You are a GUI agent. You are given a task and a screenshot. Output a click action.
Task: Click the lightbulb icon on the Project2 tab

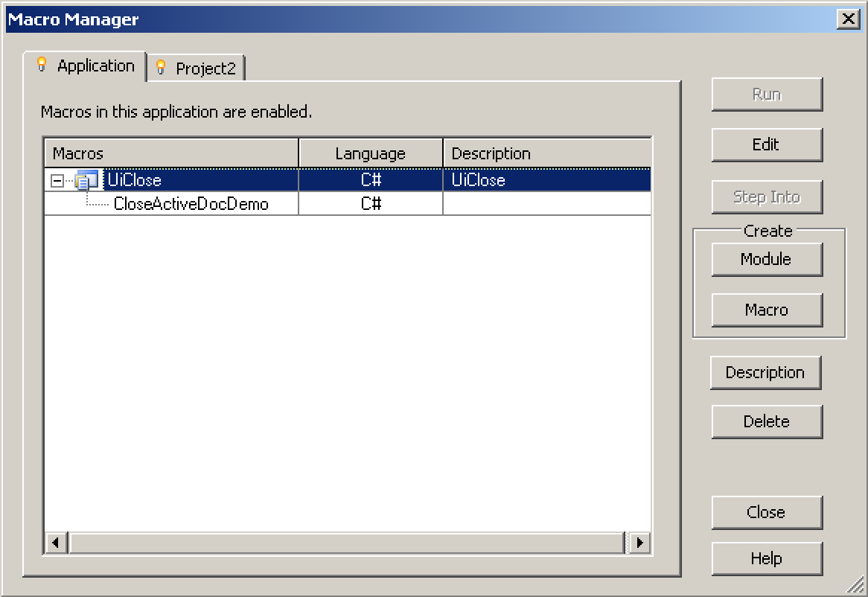coord(159,67)
